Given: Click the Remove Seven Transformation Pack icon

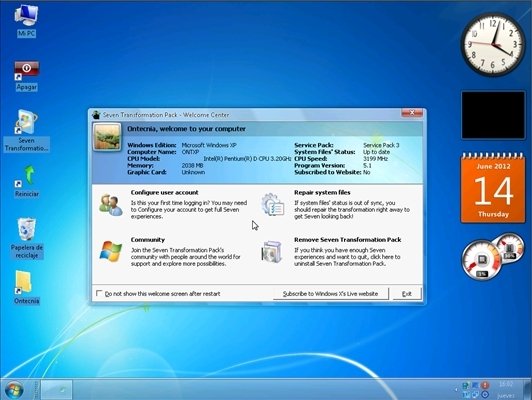Looking at the screenshot, I should pyautogui.click(x=272, y=251).
